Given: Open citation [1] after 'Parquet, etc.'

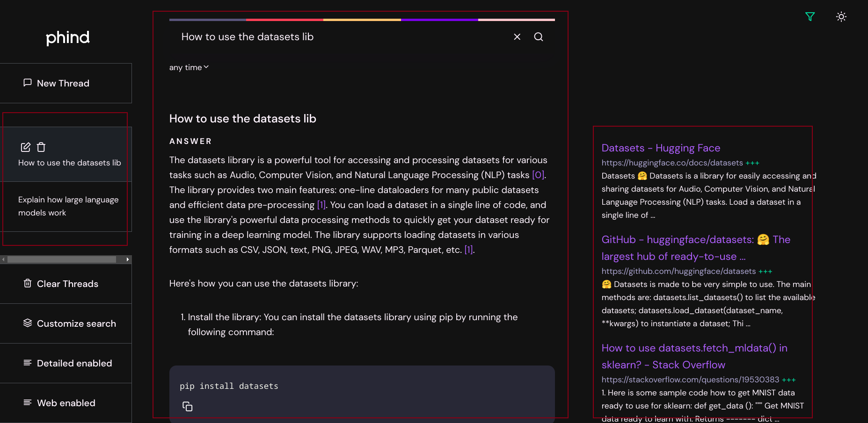Looking at the screenshot, I should (x=468, y=250).
